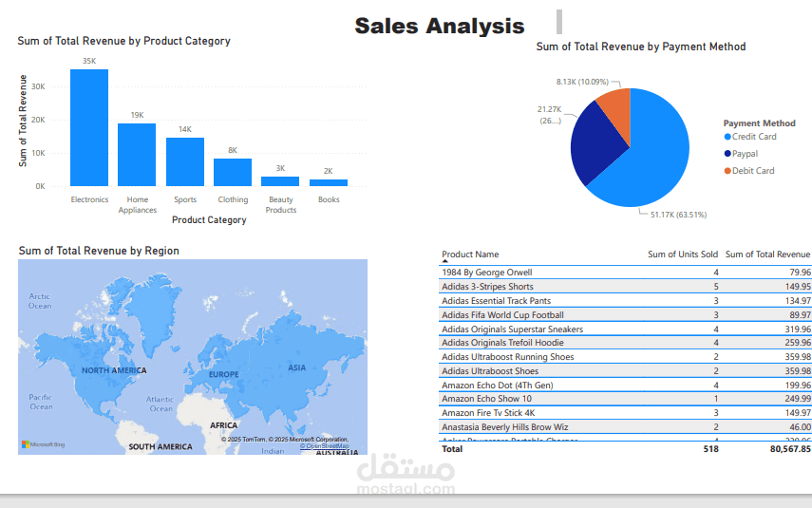Open the OpenStreetMap attribution link
812x508 pixels.
(325, 446)
